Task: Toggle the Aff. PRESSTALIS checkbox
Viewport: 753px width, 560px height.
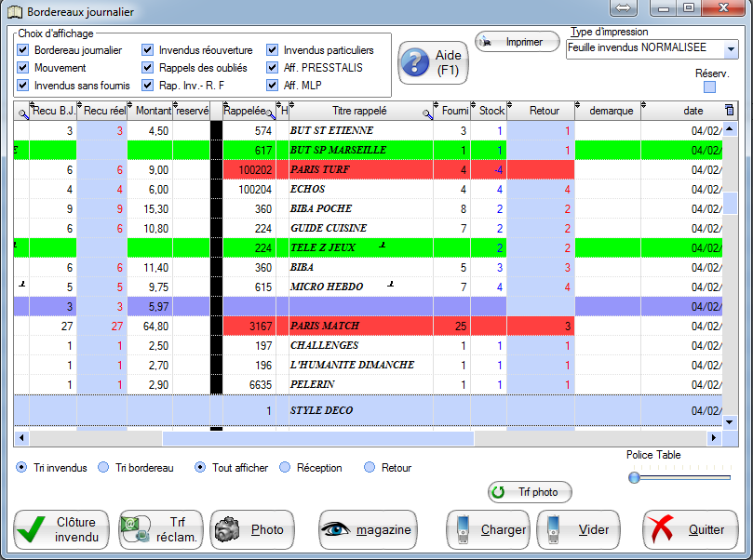Action: [x=273, y=68]
